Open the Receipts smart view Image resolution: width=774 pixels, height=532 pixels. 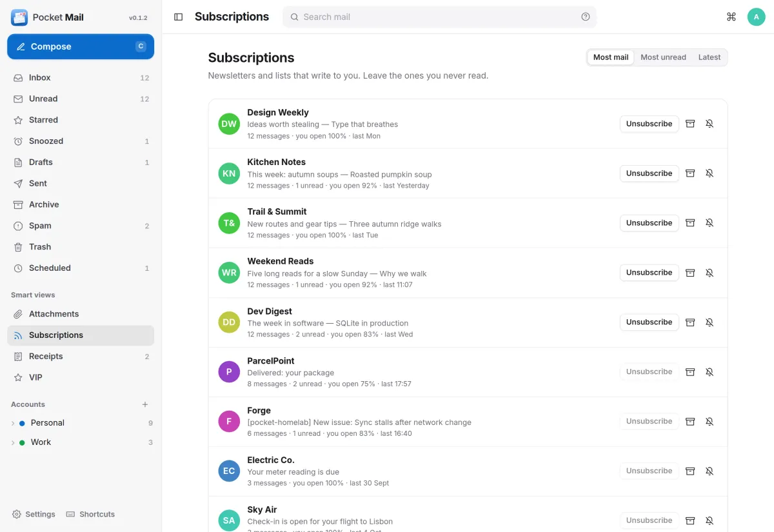pyautogui.click(x=81, y=357)
